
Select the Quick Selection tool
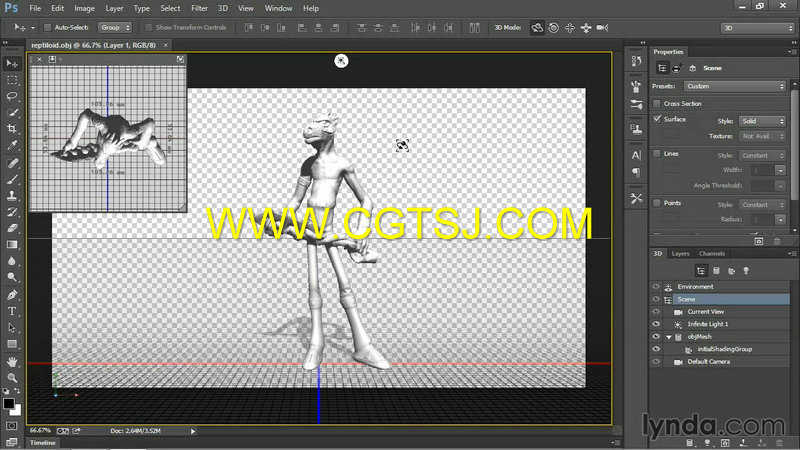[12, 113]
